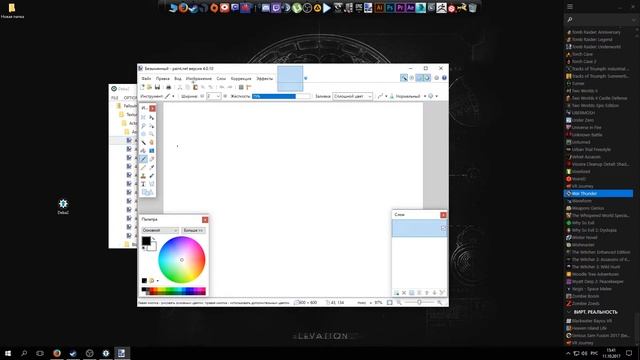Click the zoom slider in status bar
The image size is (640, 360).
pyautogui.click(x=419, y=302)
